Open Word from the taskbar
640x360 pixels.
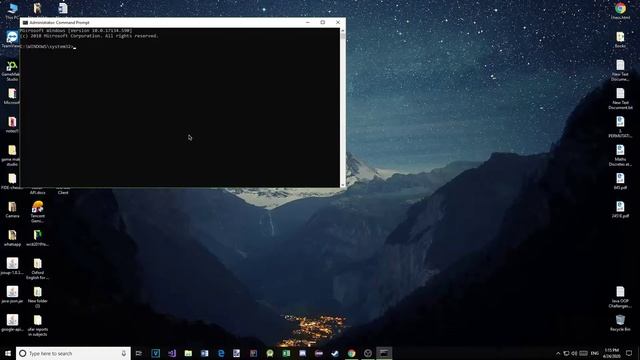coord(204,353)
